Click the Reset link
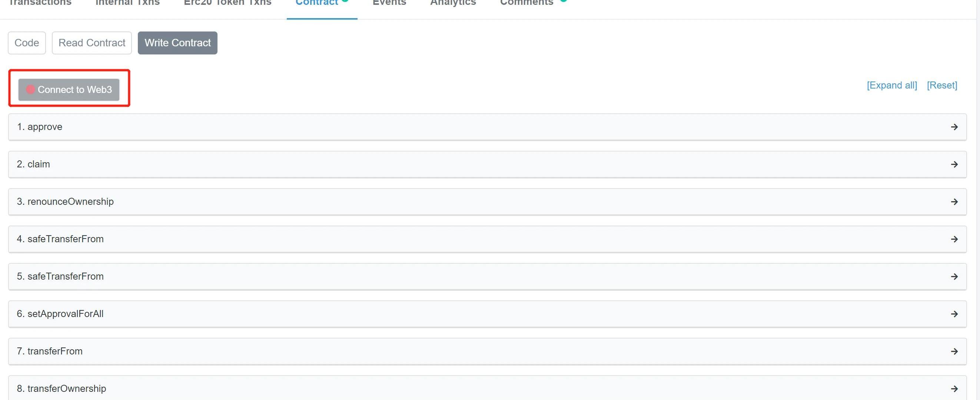980x400 pixels. point(941,85)
